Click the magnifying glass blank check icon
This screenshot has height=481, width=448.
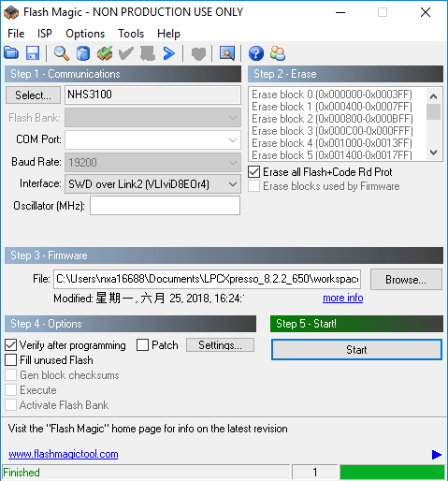click(61, 53)
